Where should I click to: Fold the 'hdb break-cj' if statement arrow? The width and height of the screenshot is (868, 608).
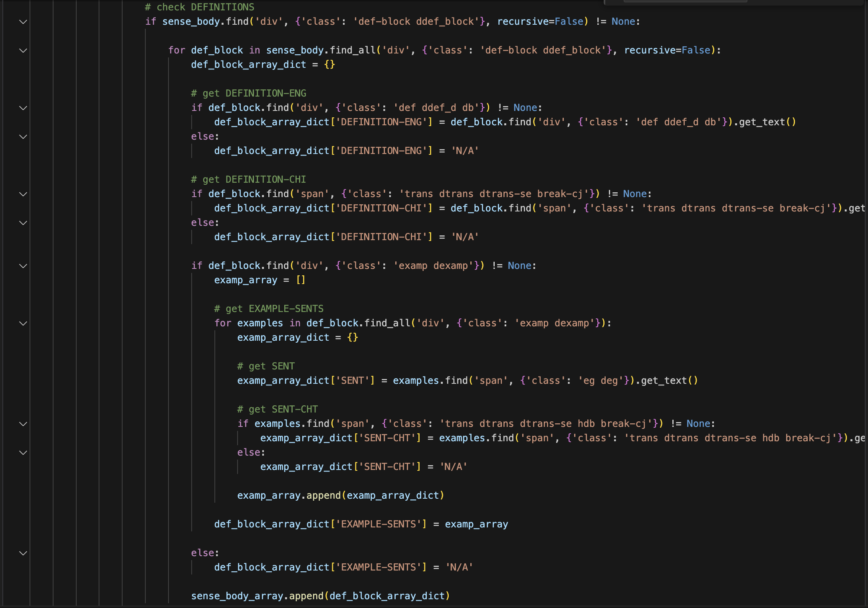(23, 424)
